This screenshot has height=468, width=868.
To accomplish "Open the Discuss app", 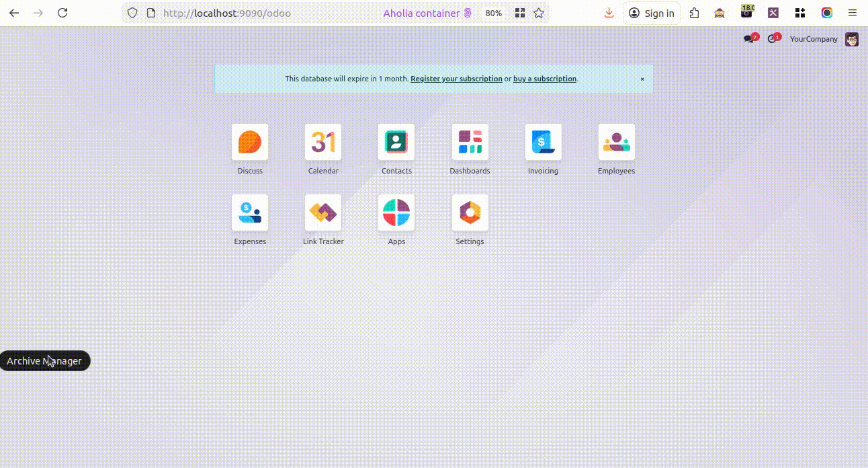I will (250, 142).
